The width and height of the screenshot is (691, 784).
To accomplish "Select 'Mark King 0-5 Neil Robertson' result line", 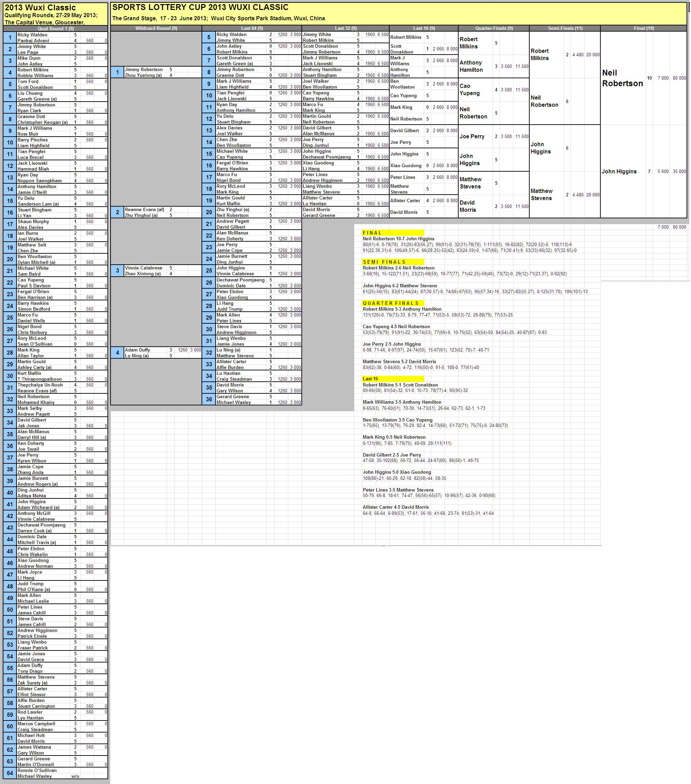I will click(x=394, y=437).
